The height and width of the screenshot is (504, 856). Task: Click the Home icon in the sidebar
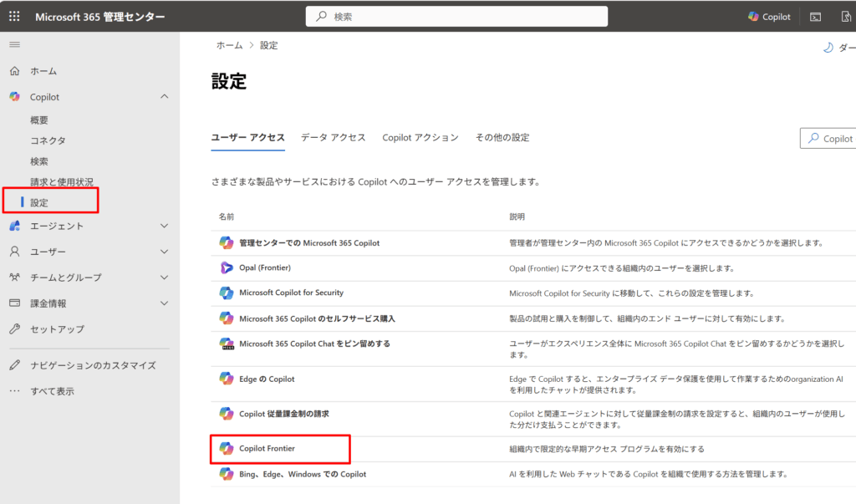(14, 71)
